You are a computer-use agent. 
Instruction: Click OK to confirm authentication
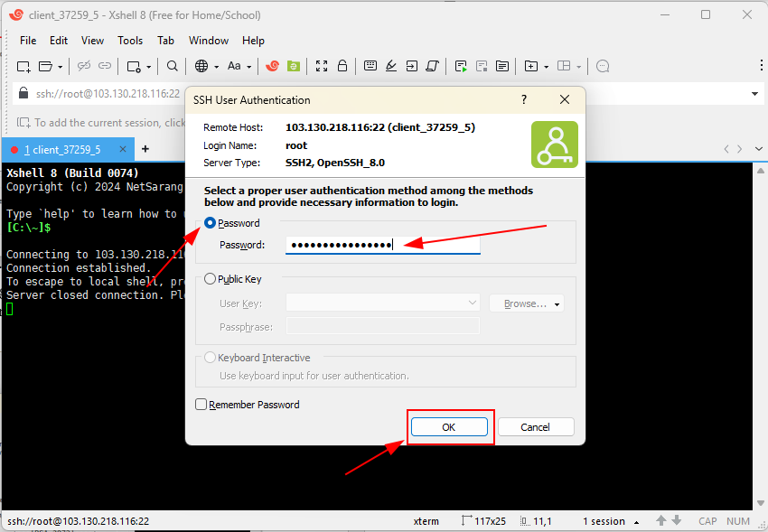pos(449,426)
